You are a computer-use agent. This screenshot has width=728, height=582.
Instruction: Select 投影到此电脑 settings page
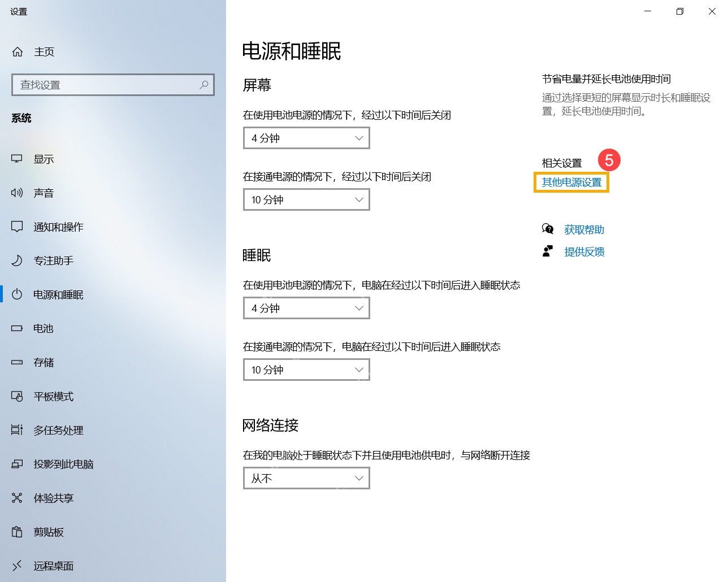113,464
